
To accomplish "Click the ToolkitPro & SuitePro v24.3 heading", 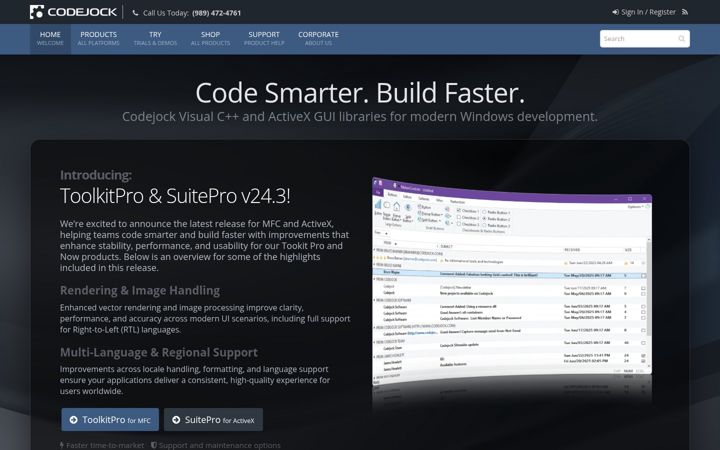I will 175,196.
